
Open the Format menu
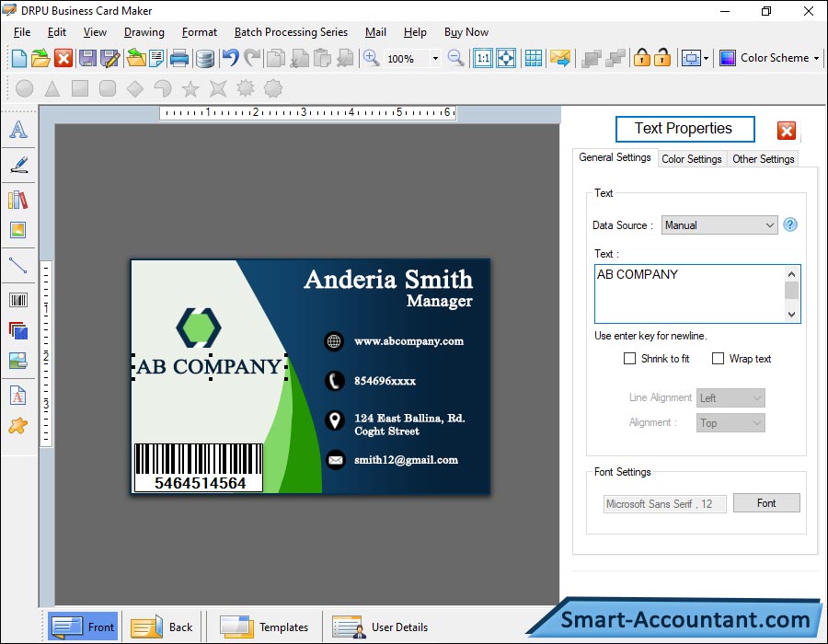click(x=199, y=32)
